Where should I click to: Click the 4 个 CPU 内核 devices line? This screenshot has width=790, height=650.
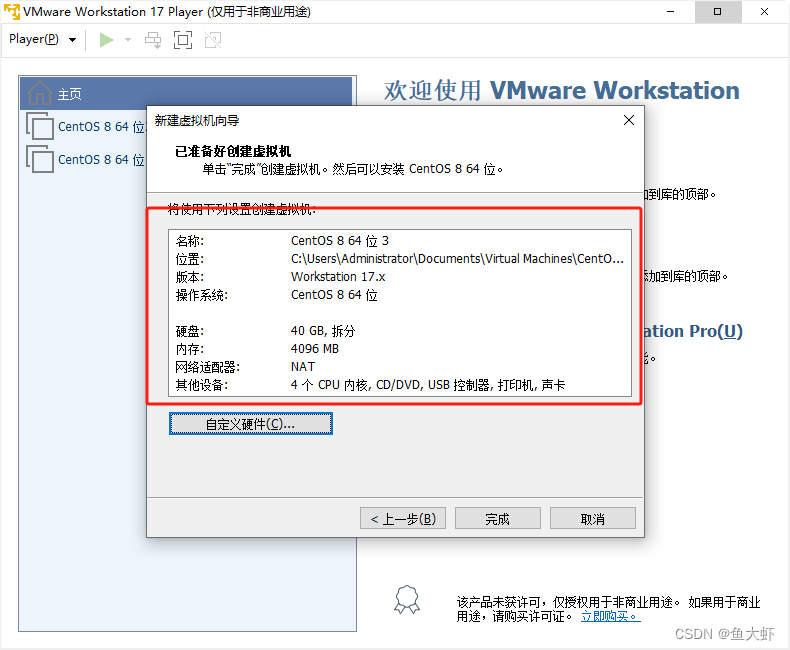click(x=428, y=385)
